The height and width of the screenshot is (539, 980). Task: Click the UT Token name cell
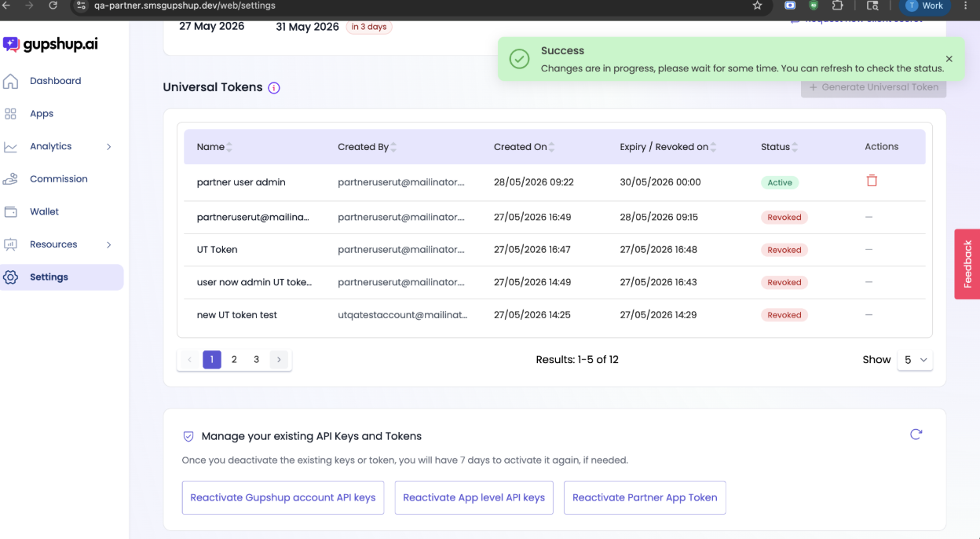tap(217, 250)
